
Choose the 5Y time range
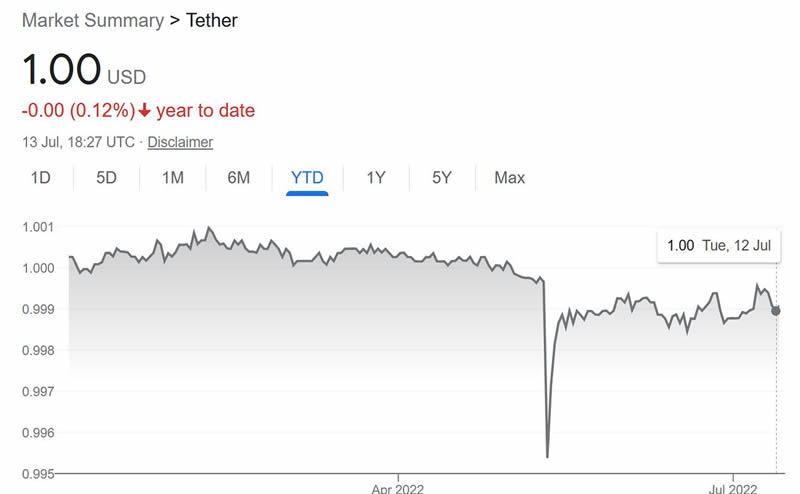[442, 178]
